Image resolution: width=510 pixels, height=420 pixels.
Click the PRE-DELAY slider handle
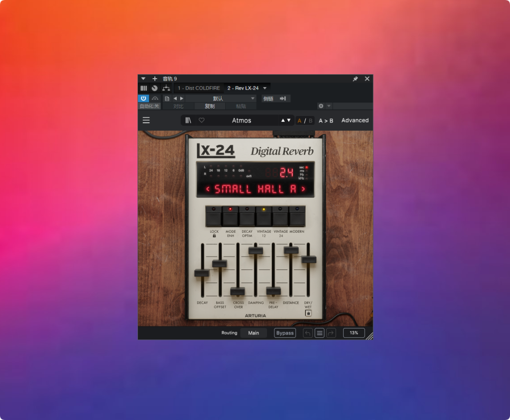[273, 291]
